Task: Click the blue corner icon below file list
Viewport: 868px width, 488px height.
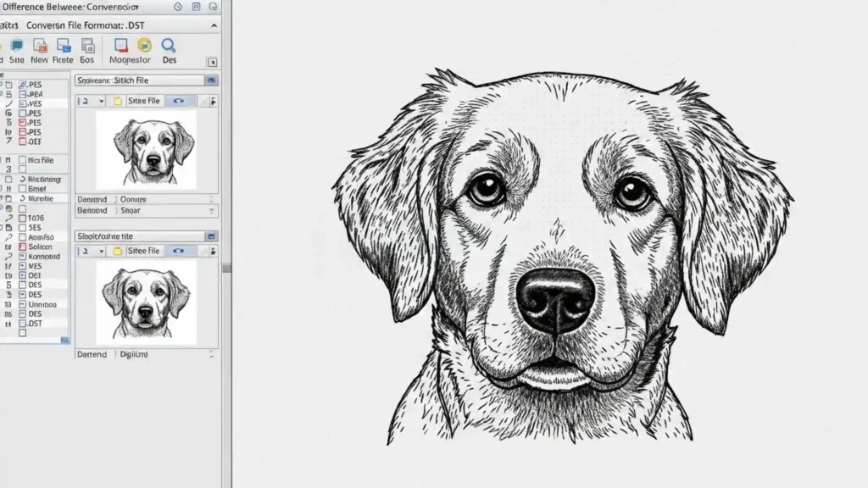Action: [64, 341]
